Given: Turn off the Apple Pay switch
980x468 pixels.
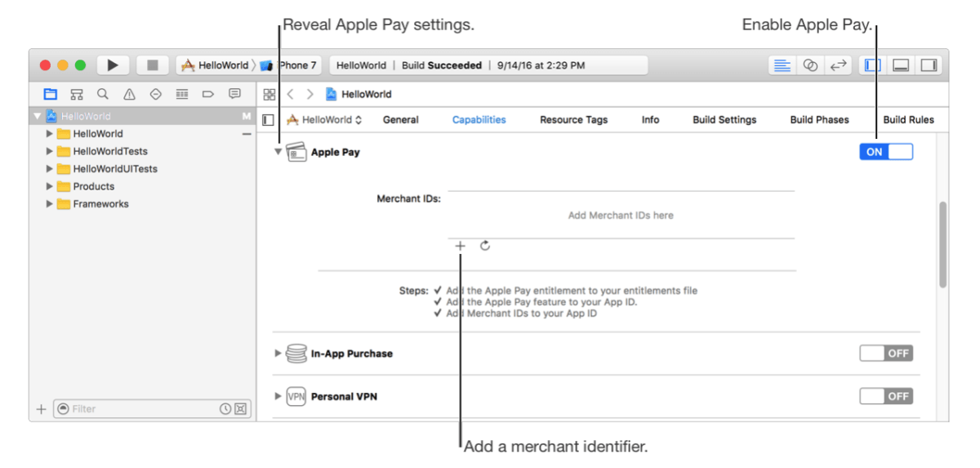Looking at the screenshot, I should click(886, 152).
